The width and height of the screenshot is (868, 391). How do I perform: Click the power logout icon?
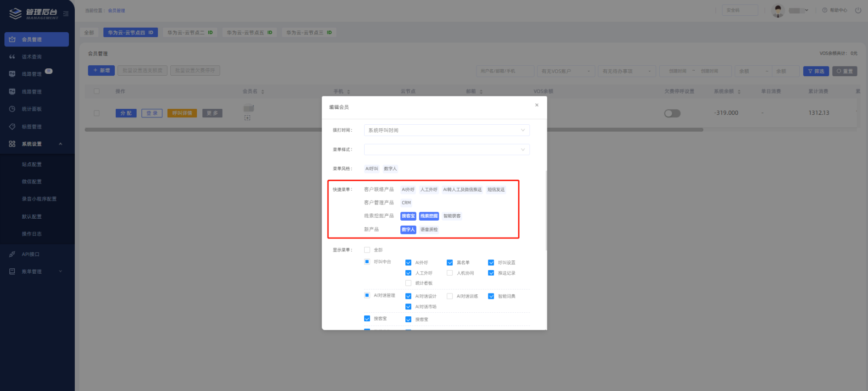858,10
